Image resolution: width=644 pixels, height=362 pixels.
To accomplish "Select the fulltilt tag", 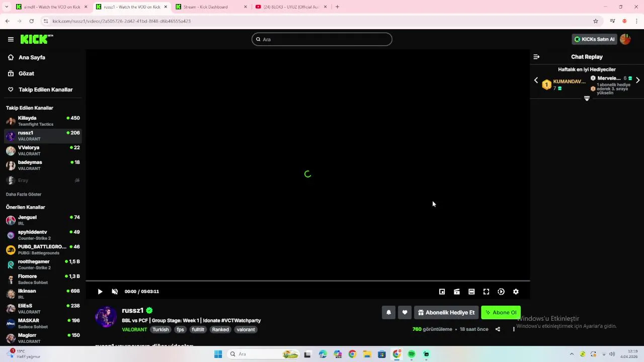I will [198, 329].
